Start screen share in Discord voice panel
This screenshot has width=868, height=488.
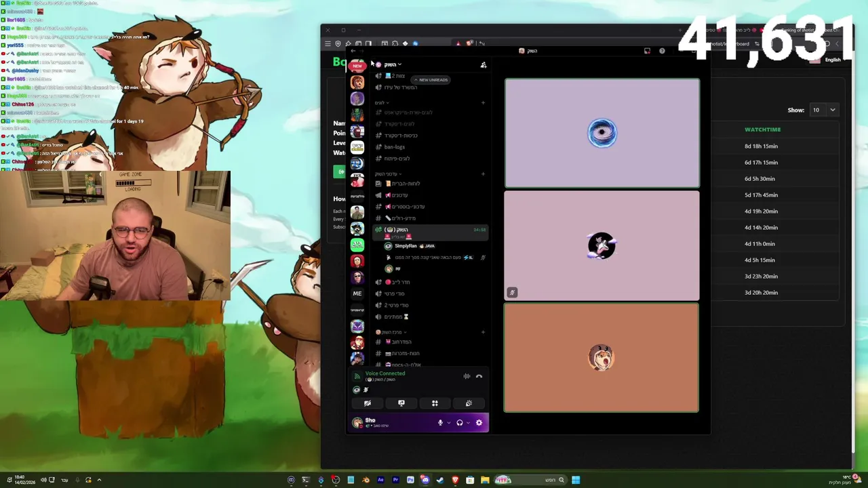point(401,403)
